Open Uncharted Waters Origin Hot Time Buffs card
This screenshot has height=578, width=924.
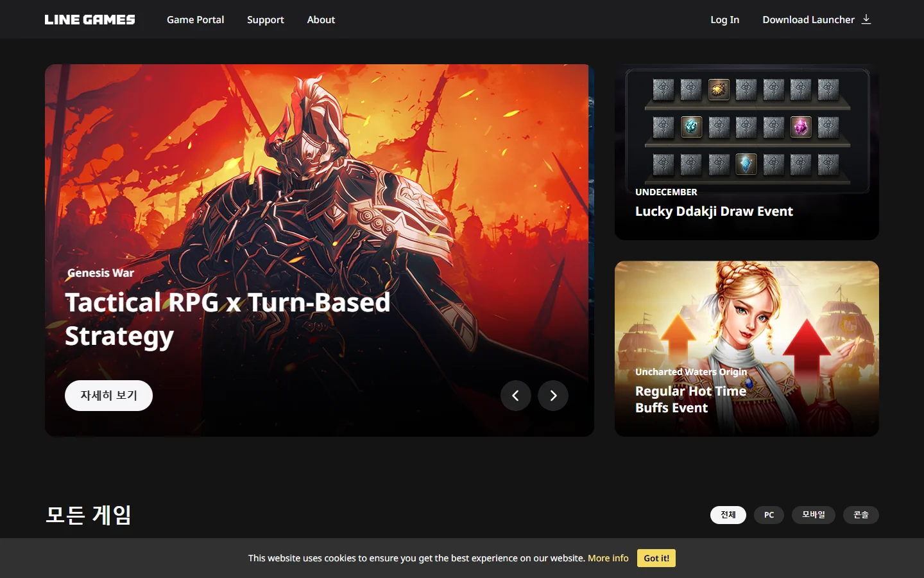(x=747, y=349)
